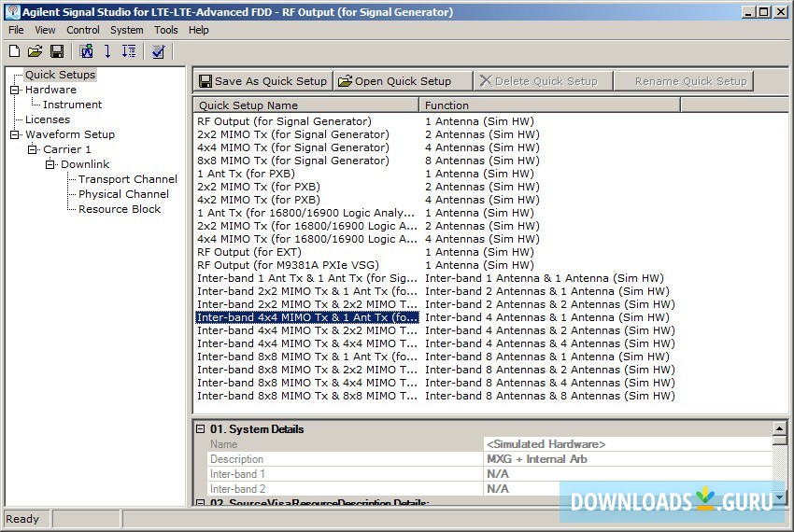Click the Save floppy disk toolbar icon
The height and width of the screenshot is (532, 794).
[x=57, y=51]
